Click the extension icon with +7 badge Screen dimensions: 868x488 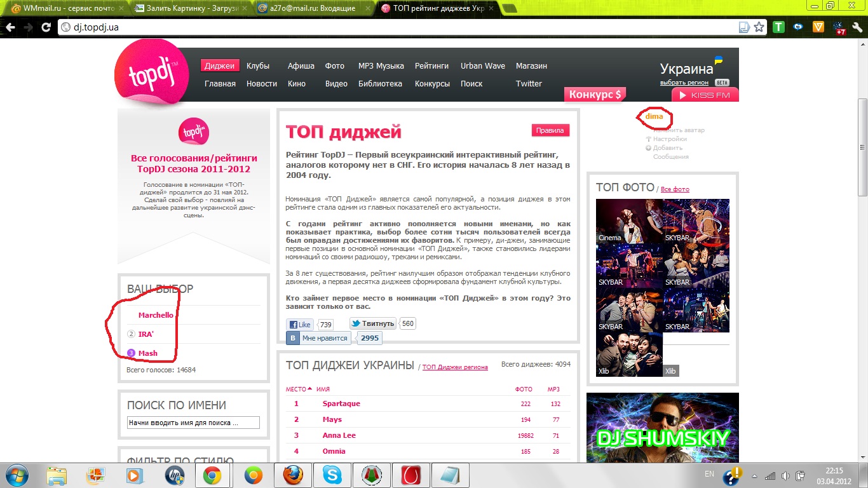[x=839, y=27]
